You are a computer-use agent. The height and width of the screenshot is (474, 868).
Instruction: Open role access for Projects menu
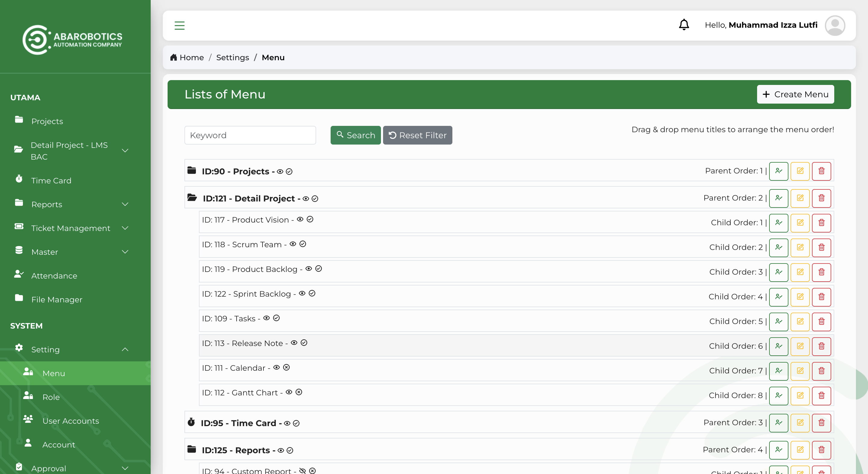(778, 171)
